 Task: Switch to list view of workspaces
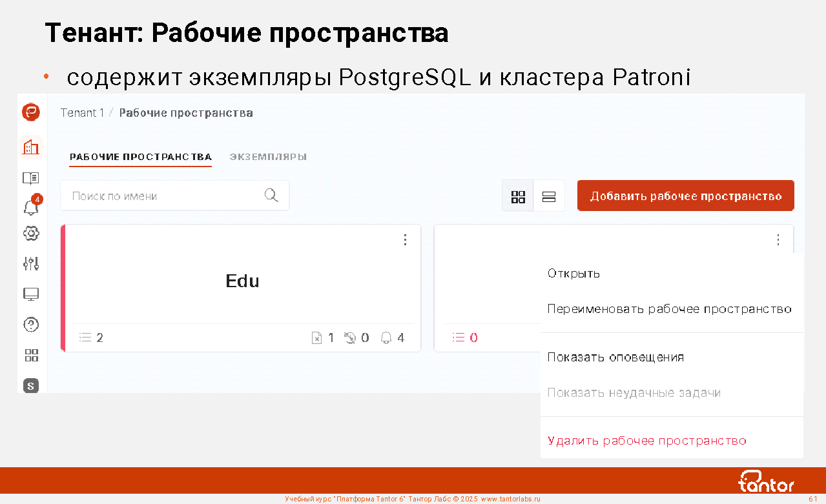coord(549,196)
